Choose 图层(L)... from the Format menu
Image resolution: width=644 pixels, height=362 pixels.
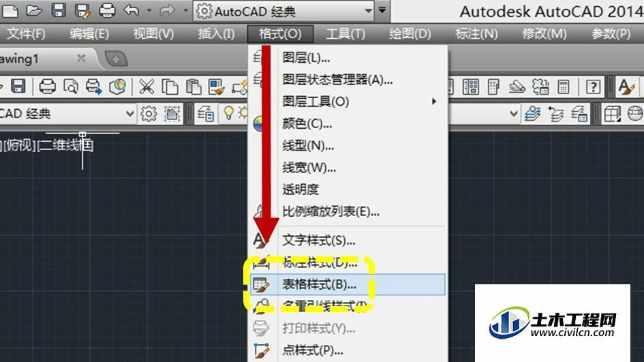(x=348, y=58)
